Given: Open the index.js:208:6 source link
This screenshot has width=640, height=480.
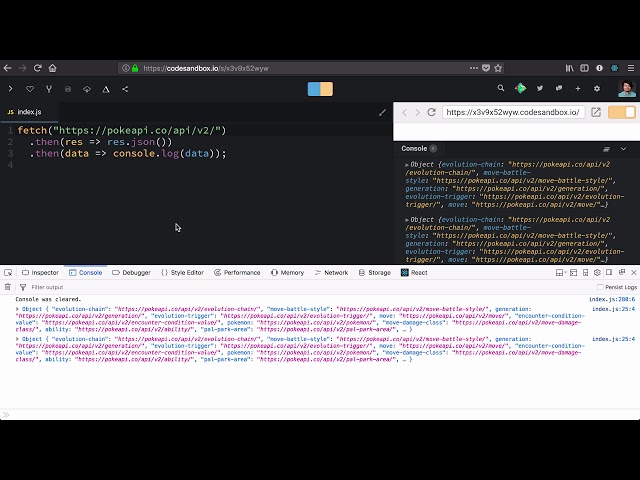Looking at the screenshot, I should (x=612, y=299).
